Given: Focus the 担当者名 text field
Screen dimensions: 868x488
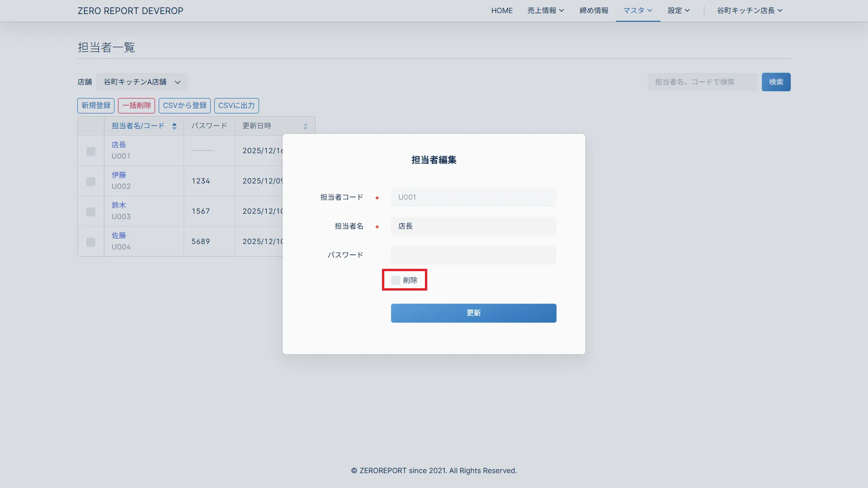Looking at the screenshot, I should 473,226.
